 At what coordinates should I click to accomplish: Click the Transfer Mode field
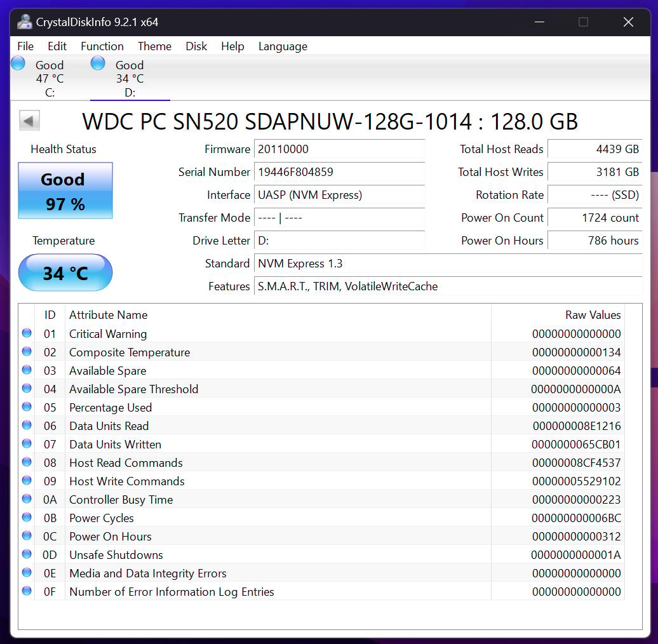click(339, 218)
